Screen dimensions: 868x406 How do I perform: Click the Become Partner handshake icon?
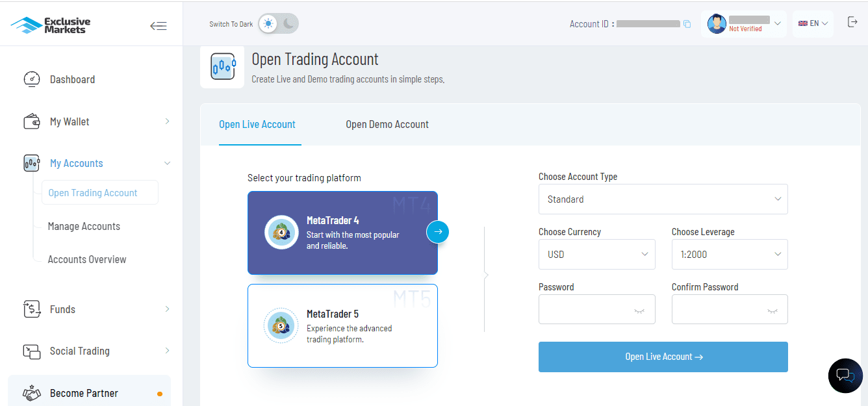pyautogui.click(x=32, y=393)
